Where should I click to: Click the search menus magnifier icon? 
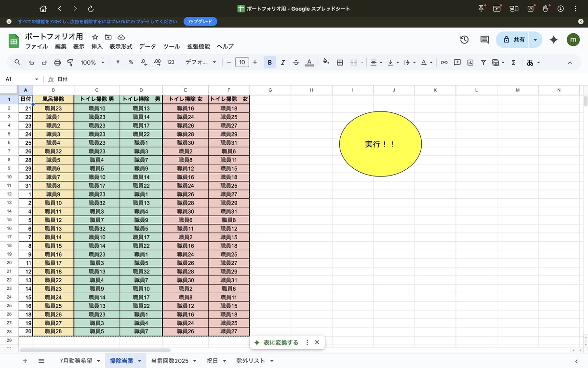[17, 62]
